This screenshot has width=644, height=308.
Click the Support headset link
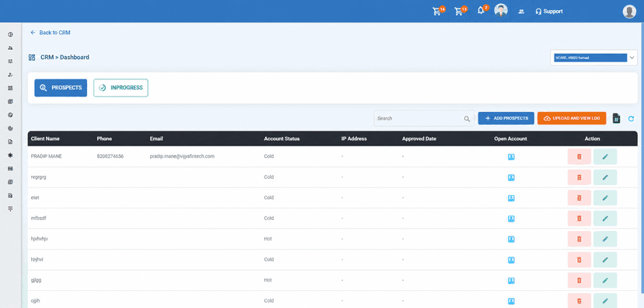(549, 12)
